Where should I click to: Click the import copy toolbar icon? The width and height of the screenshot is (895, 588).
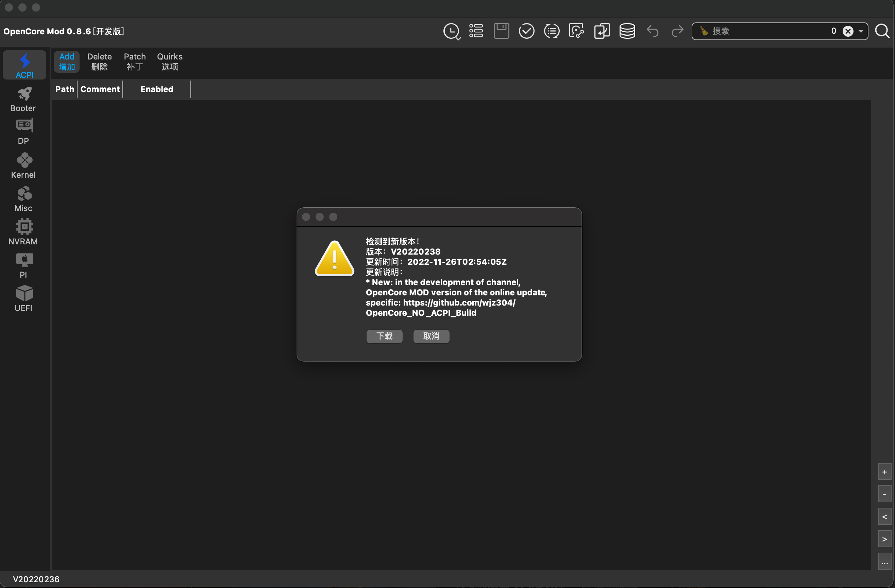602,31
